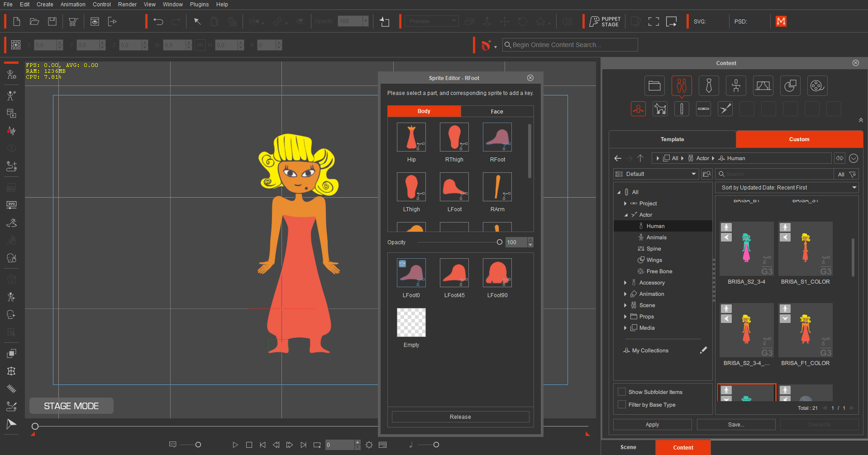Screen dimensions: 868x455
Task: Select the Human actor filter icon
Action: point(638,109)
